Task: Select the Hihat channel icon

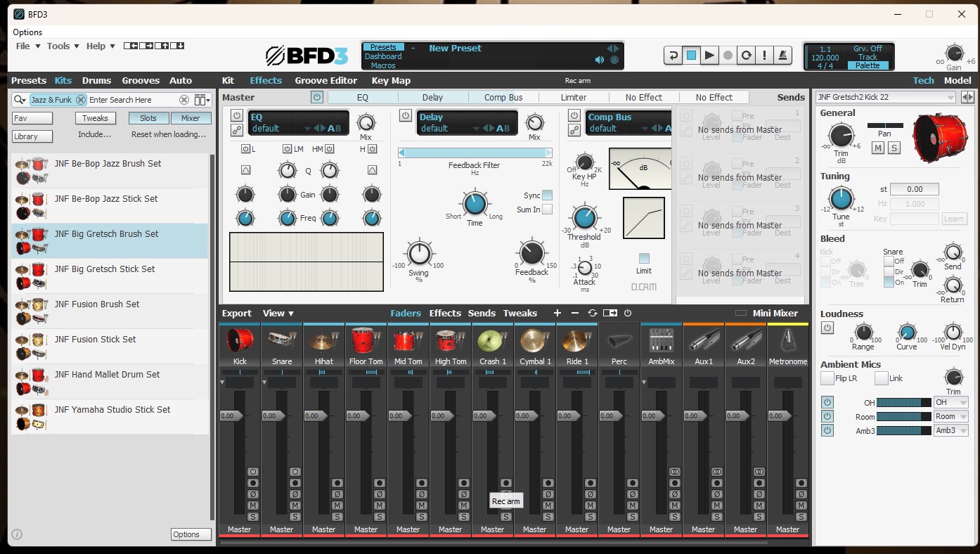Action: tap(324, 342)
